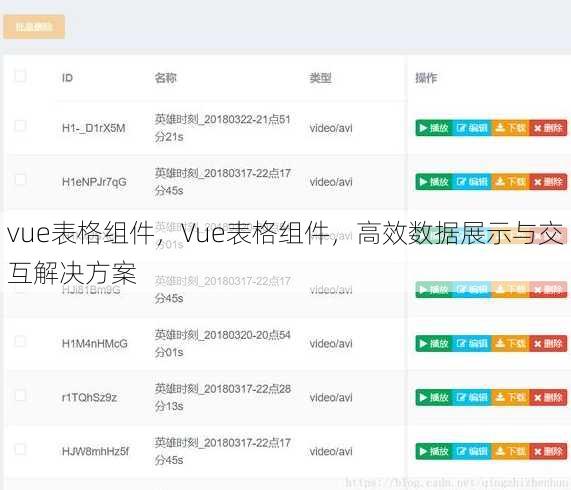Viewport: 571px width, 490px height.
Task: Click the 名称 column header
Action: tap(165, 78)
